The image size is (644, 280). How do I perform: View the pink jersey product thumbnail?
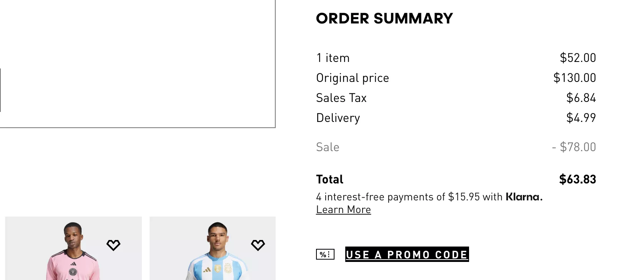coord(73,248)
